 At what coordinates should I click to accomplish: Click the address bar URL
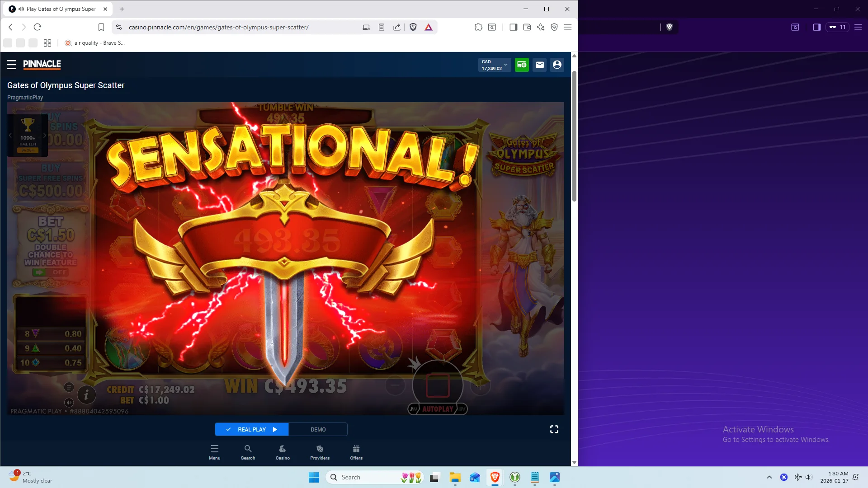(219, 27)
